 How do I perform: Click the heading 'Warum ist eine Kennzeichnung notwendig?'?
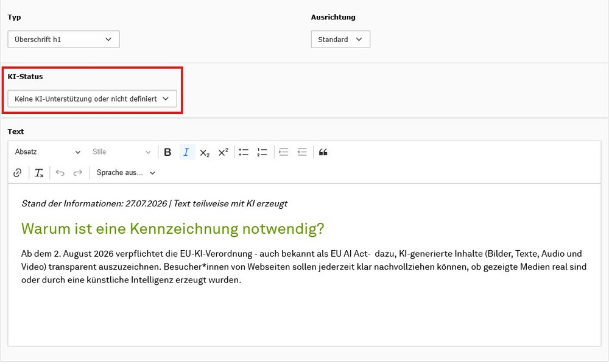pyautogui.click(x=172, y=229)
